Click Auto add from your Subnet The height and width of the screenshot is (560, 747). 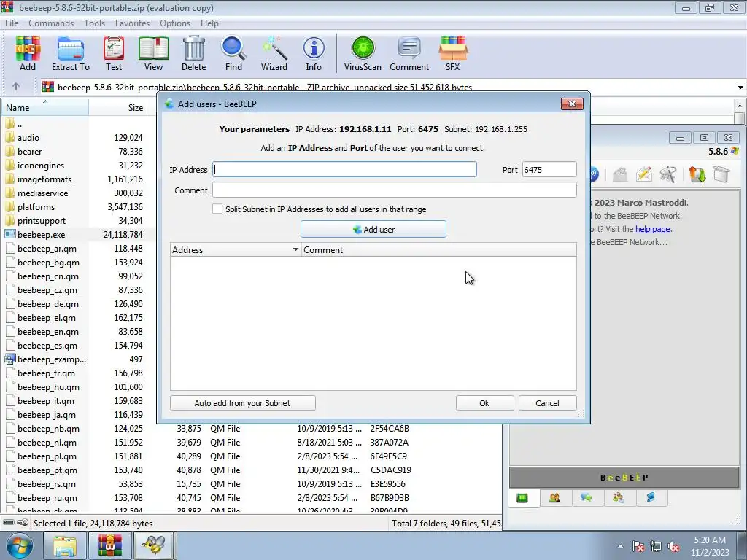242,402
